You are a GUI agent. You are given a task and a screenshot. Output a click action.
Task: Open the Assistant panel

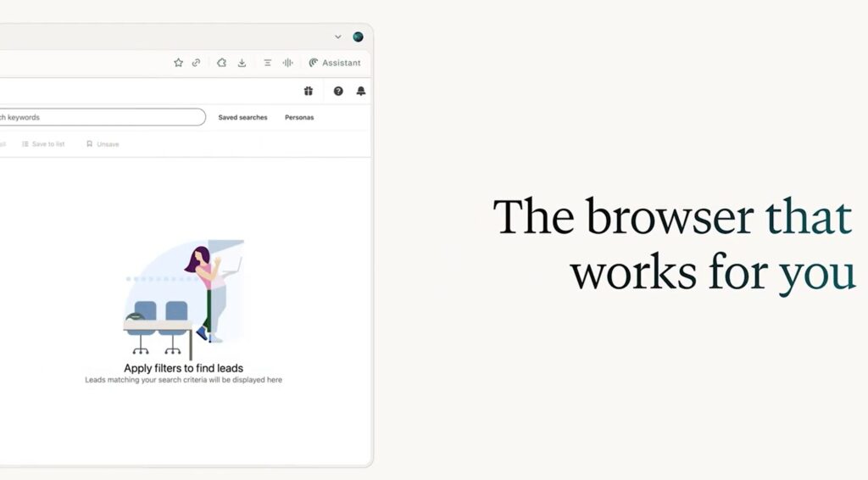click(335, 63)
